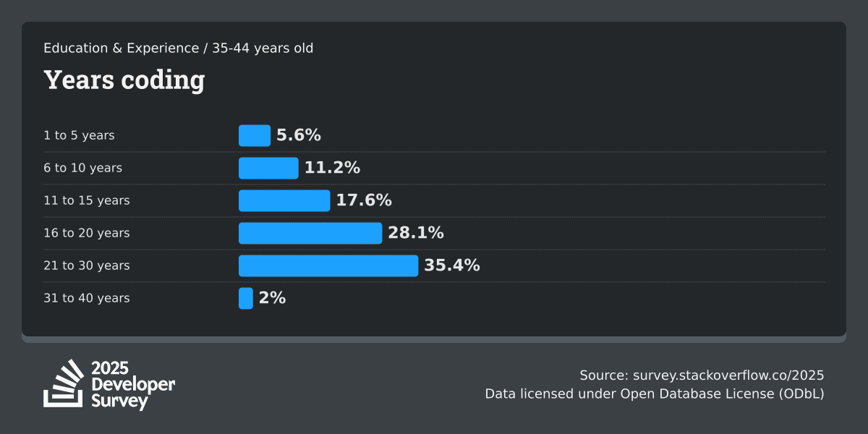
Task: Click the Education & Experience breadcrumb text
Action: 121,48
